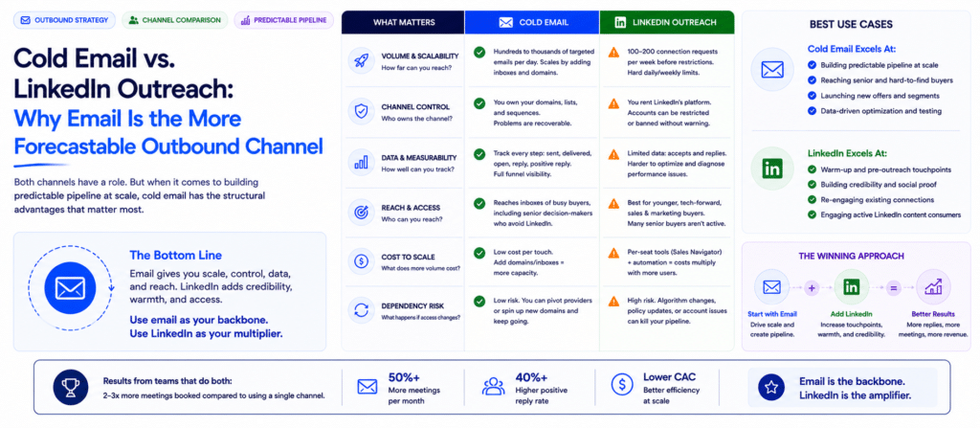Click the warning icon beside Limited data accepts and replies
The width and height of the screenshot is (980, 428).
614,153
